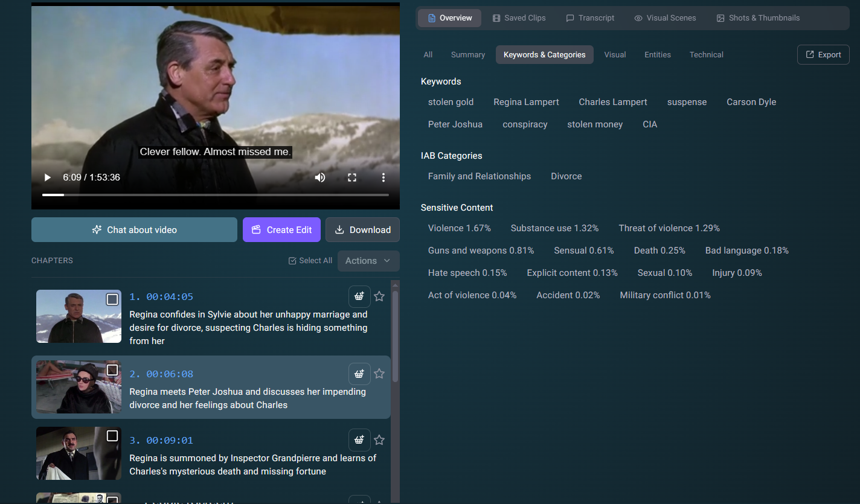Screen dimensions: 860x504
Task: Tick the checkbox for chapter 3
Action: 112,436
